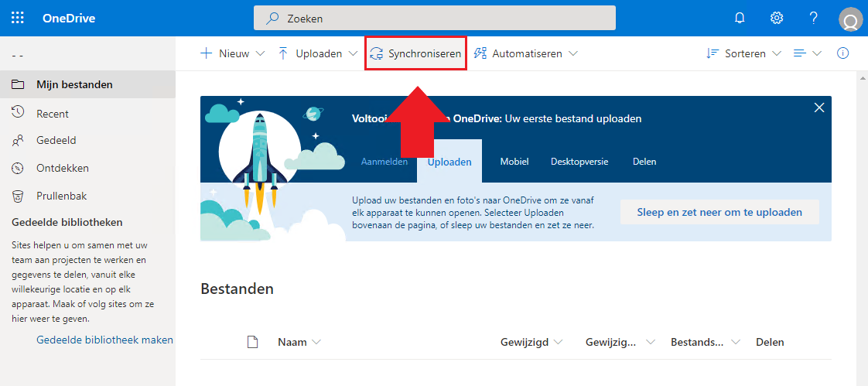Open the Bestands... column dropdown

[706, 342]
